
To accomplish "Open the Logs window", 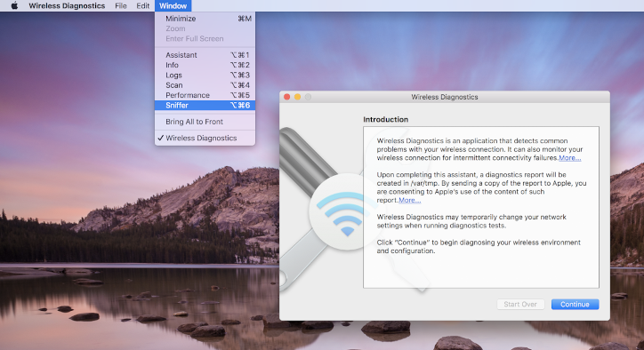I will (205, 76).
